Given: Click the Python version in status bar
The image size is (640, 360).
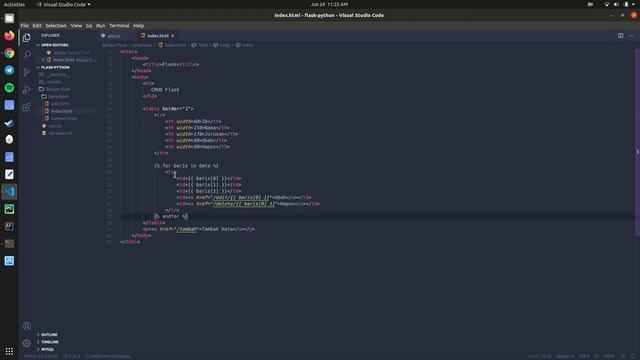Looking at the screenshot, I should tap(41, 356).
